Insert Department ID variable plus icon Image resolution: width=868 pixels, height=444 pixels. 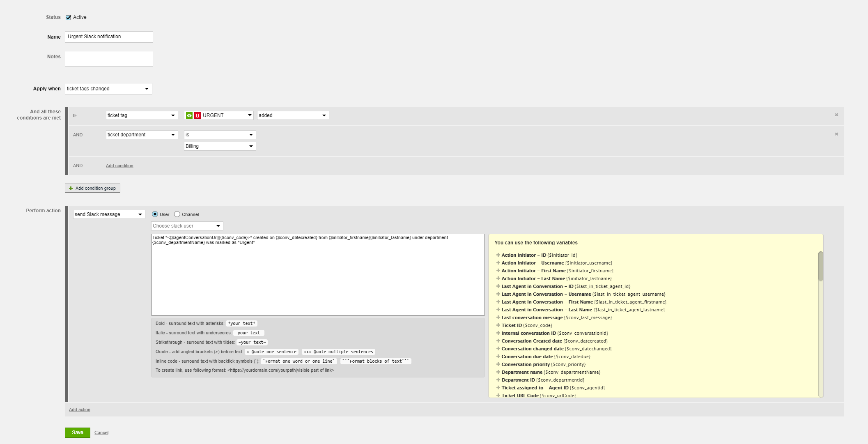pyautogui.click(x=498, y=380)
